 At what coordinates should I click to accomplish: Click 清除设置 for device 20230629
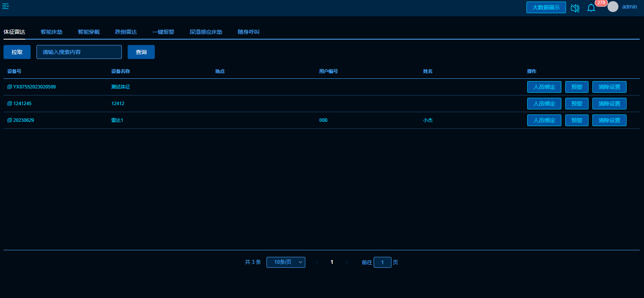609,120
